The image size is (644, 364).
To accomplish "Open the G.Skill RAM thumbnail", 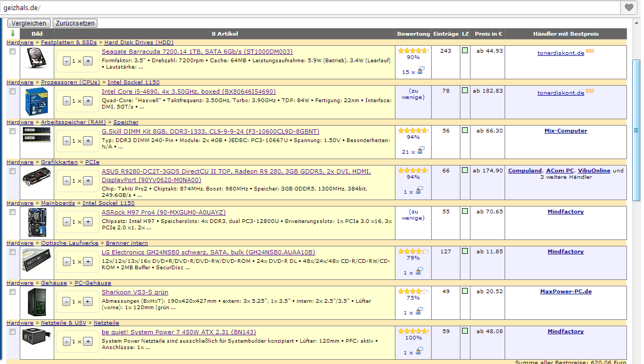I will (x=37, y=136).
